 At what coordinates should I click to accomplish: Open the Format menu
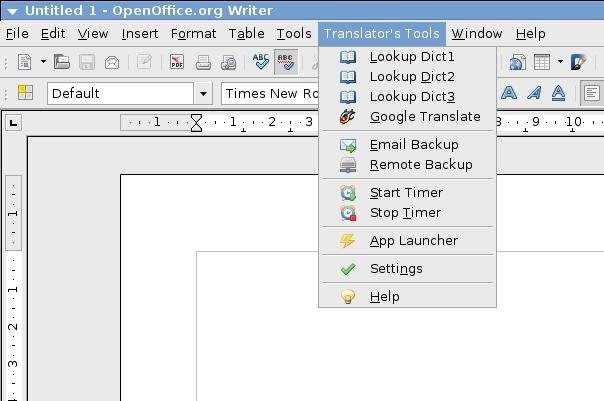(x=193, y=33)
